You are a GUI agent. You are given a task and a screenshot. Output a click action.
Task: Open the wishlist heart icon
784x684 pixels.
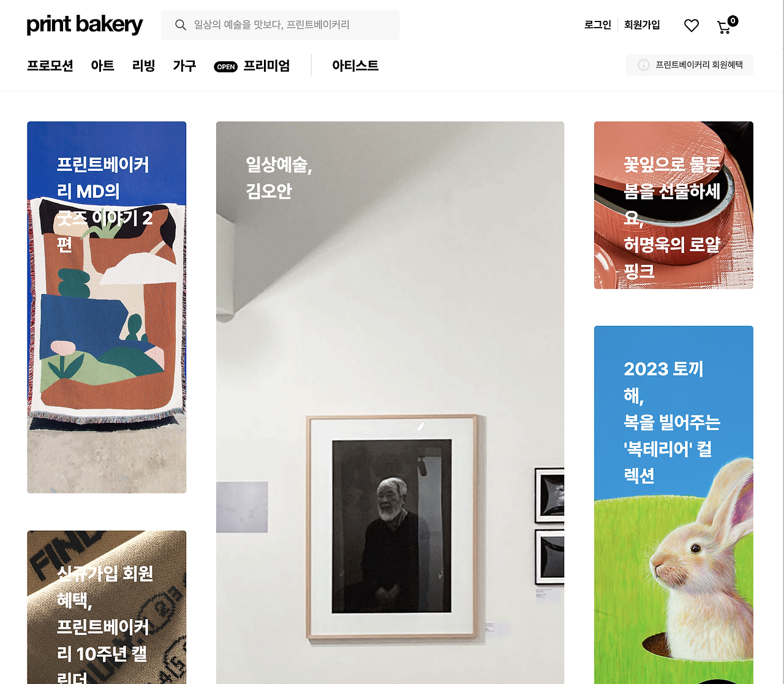(x=692, y=25)
